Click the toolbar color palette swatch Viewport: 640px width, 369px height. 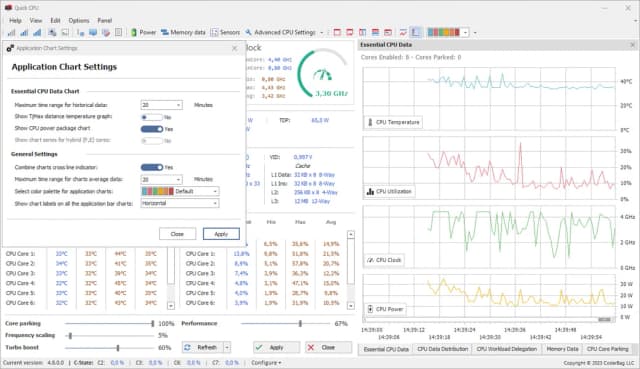point(443,32)
